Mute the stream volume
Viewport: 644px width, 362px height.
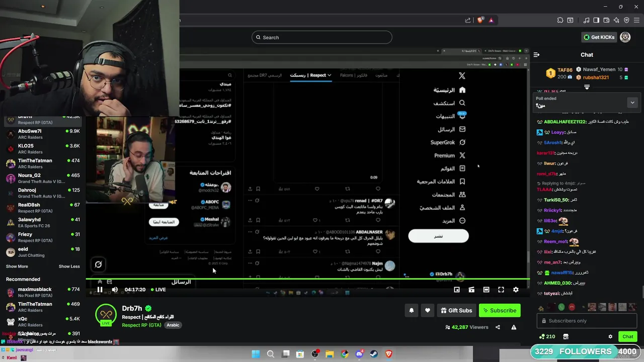[115, 290]
